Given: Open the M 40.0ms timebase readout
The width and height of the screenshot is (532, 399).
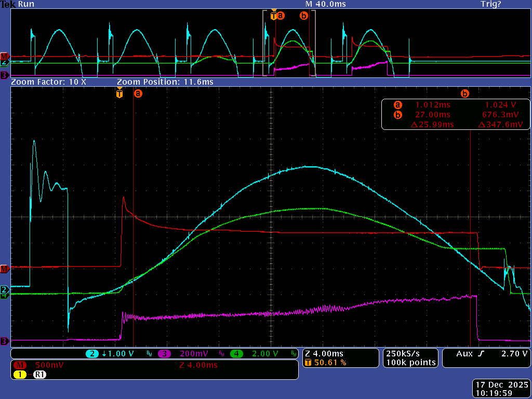Looking at the screenshot, I should (325, 4).
